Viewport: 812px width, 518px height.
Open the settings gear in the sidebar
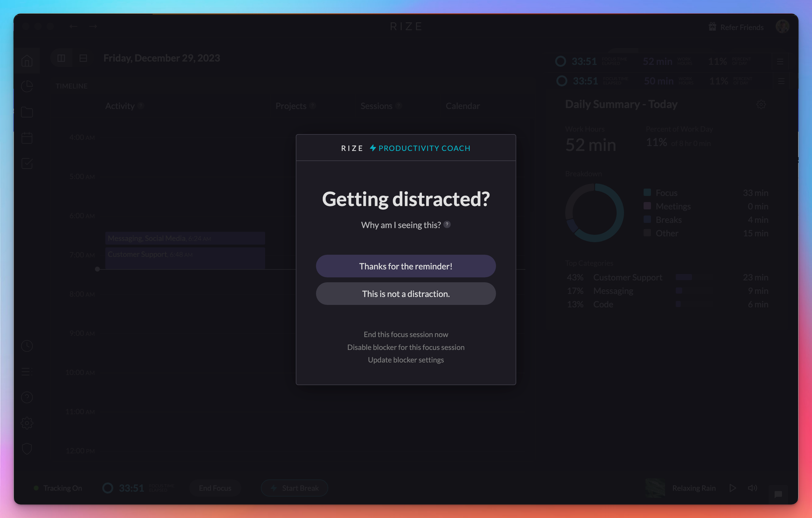pyautogui.click(x=27, y=423)
